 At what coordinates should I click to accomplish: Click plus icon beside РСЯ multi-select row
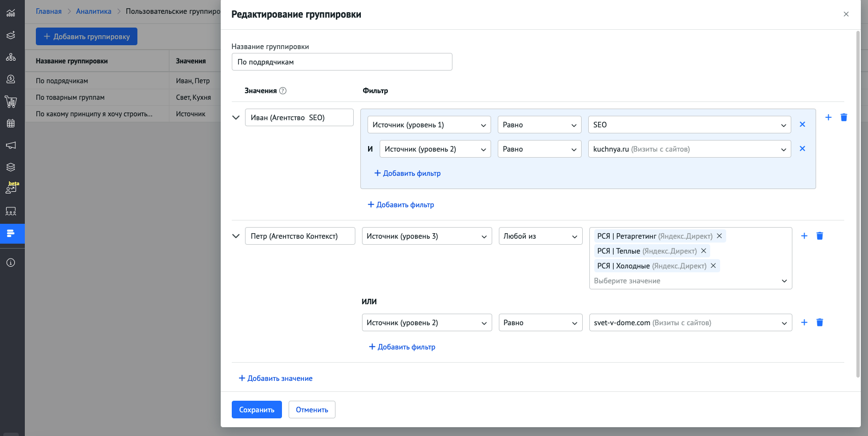[804, 236]
